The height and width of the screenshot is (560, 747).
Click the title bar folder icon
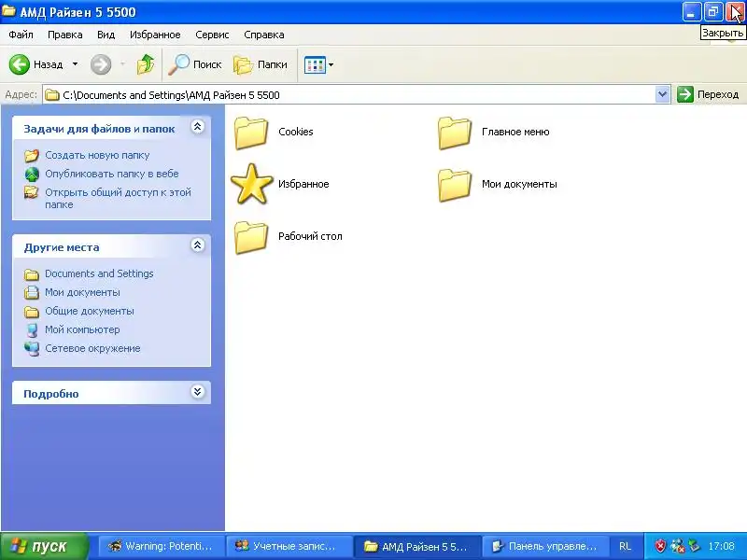pos(8,11)
